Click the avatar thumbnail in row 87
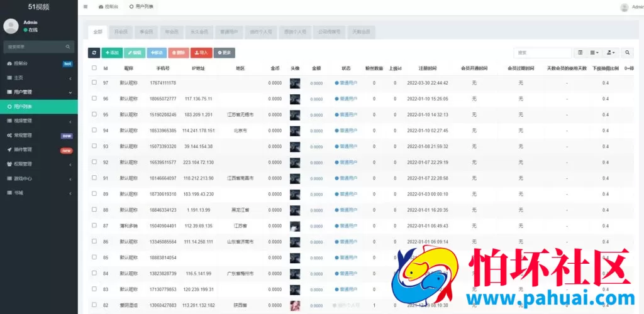 point(295,226)
